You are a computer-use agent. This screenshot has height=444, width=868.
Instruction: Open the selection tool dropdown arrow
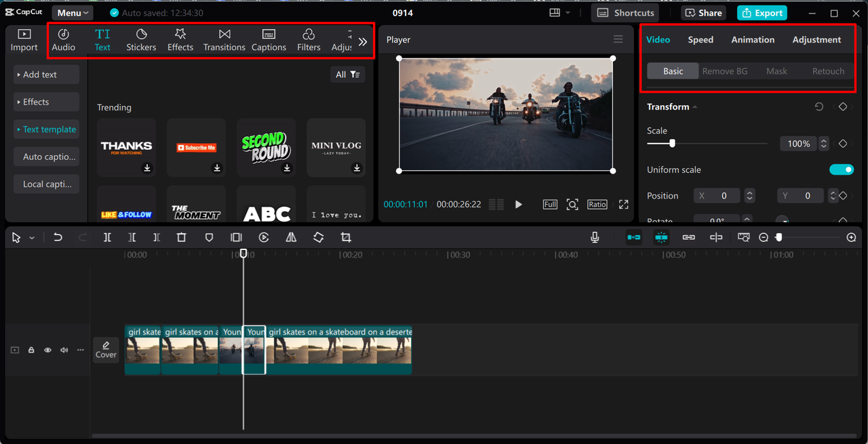point(32,238)
